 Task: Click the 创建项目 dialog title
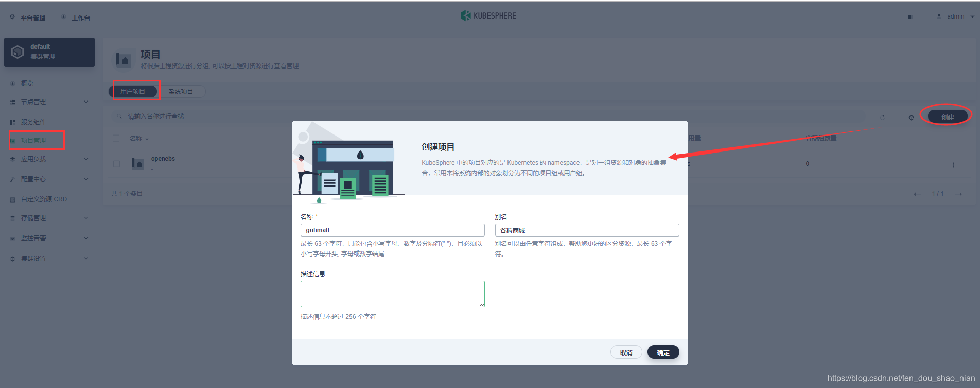[438, 147]
